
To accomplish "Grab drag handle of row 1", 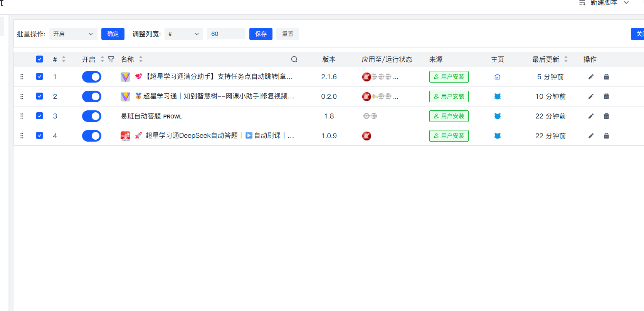I will [22, 77].
